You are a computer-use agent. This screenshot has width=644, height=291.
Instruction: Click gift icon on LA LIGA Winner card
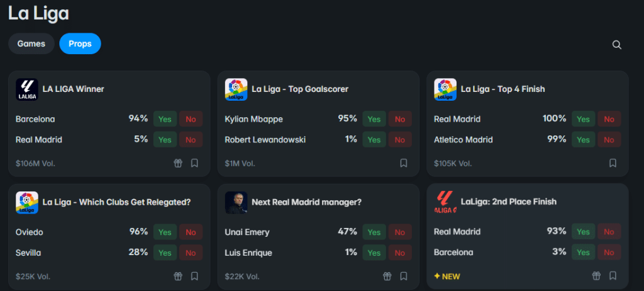pos(178,163)
